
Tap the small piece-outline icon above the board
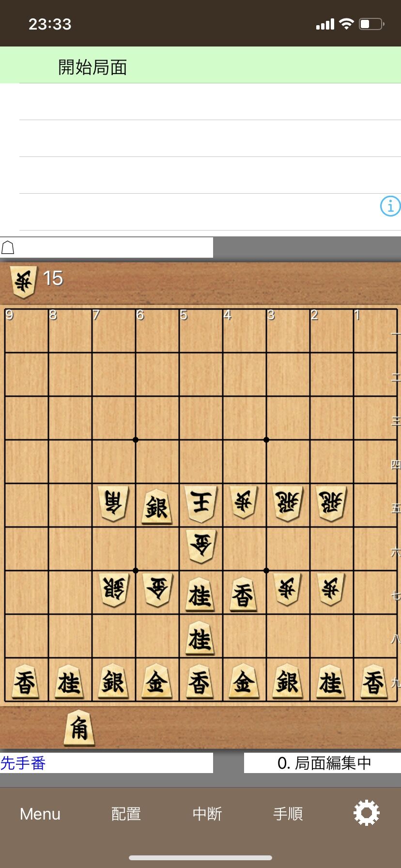8,248
